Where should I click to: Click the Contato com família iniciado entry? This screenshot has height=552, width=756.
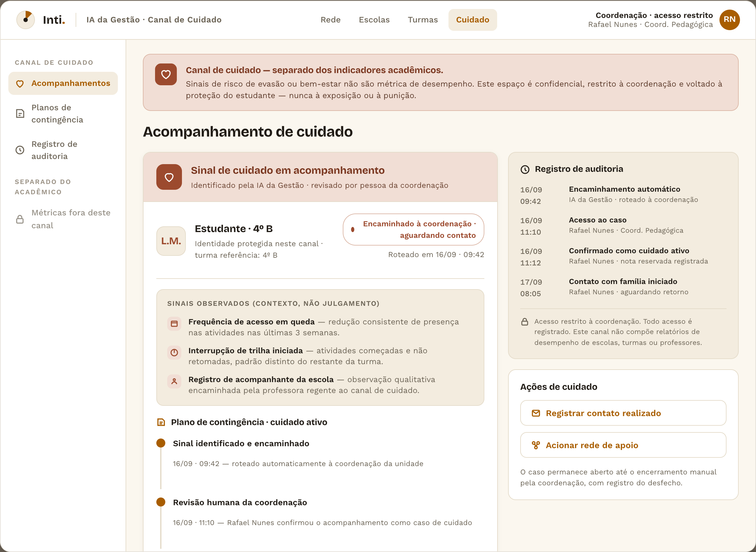coord(623,287)
